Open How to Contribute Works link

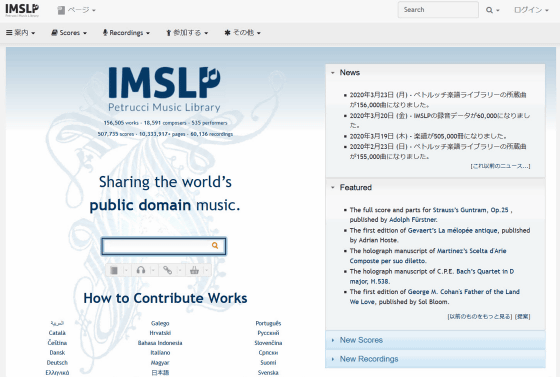point(165,298)
